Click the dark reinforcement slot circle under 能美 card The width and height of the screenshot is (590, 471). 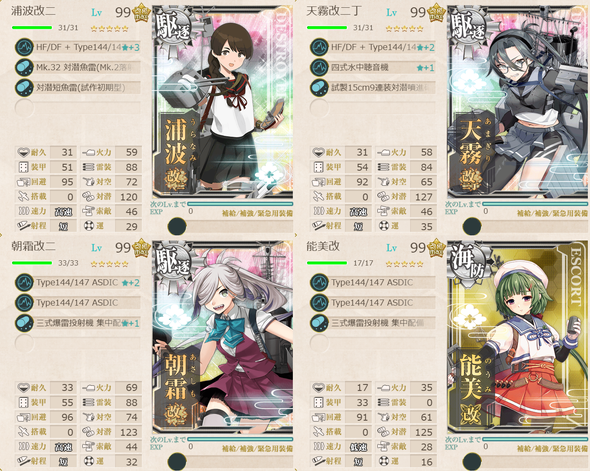click(472, 462)
